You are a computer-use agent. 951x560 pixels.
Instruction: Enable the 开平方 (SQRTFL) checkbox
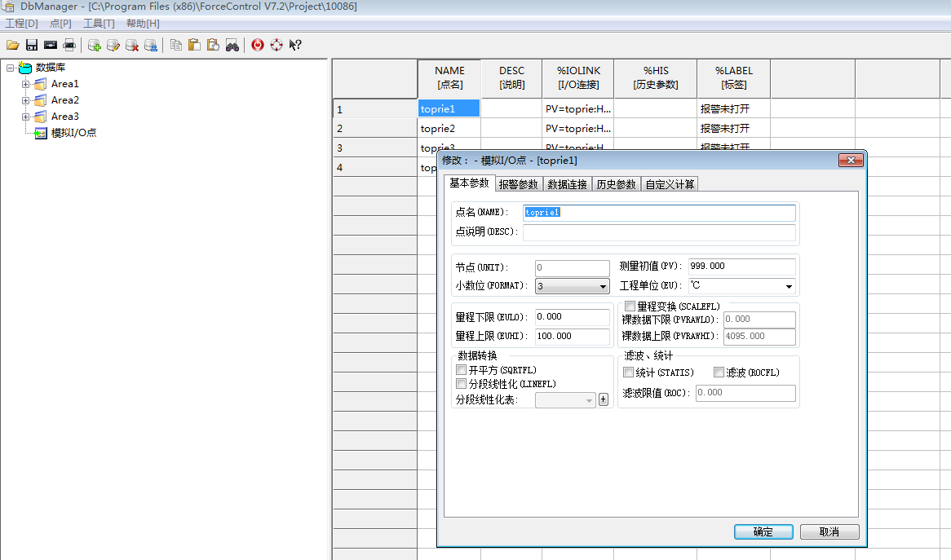462,370
